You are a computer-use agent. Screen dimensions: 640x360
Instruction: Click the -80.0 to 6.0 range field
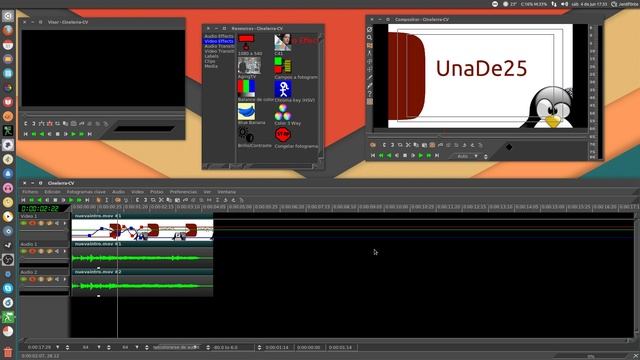point(233,347)
